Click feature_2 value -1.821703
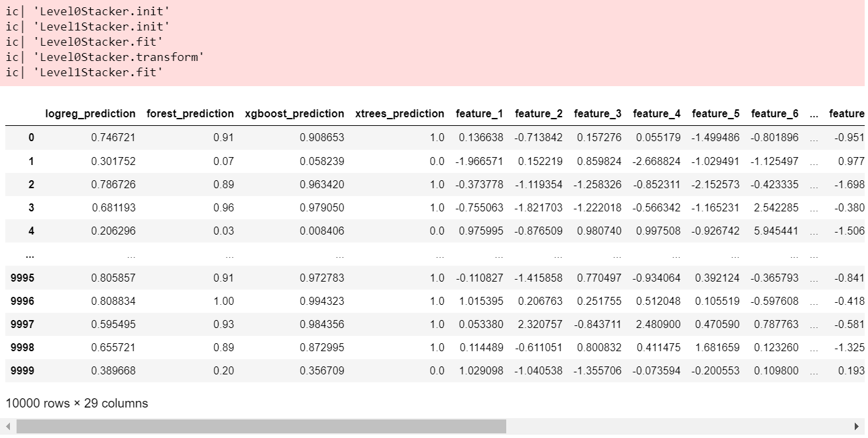 click(539, 207)
